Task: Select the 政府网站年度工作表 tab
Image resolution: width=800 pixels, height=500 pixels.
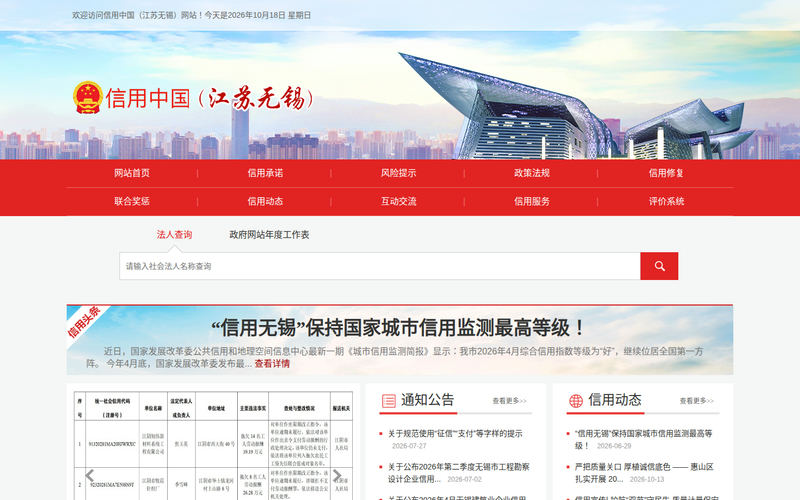Action: [x=269, y=235]
